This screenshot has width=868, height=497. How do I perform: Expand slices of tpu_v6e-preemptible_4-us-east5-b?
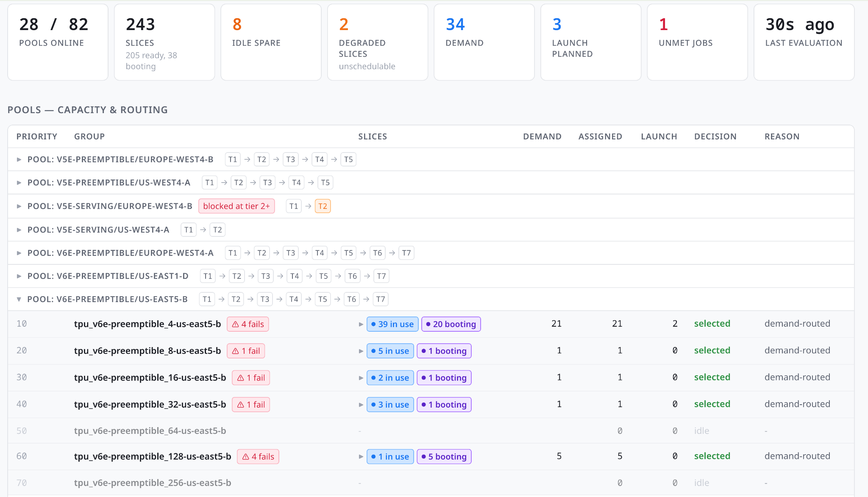[x=361, y=324]
